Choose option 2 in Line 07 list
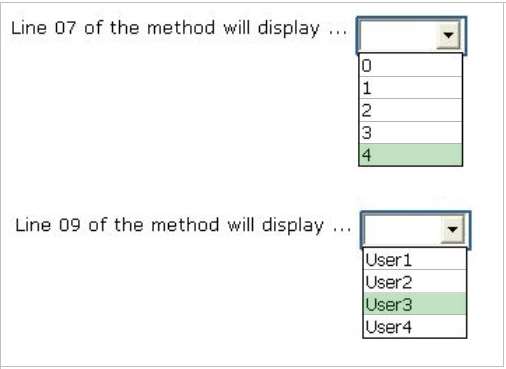The image size is (506, 369). point(411,110)
